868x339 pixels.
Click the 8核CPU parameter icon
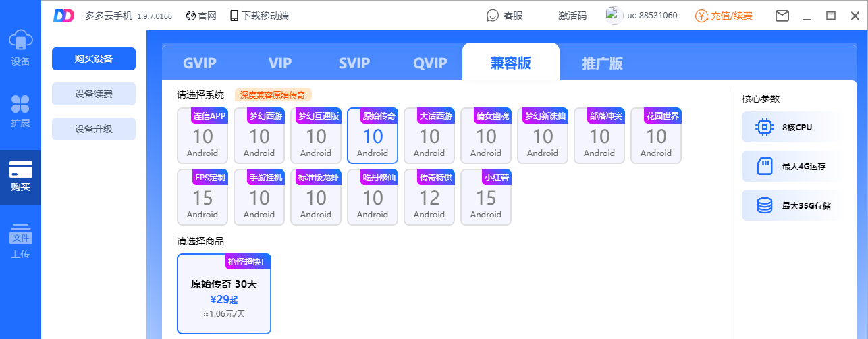pyautogui.click(x=765, y=127)
